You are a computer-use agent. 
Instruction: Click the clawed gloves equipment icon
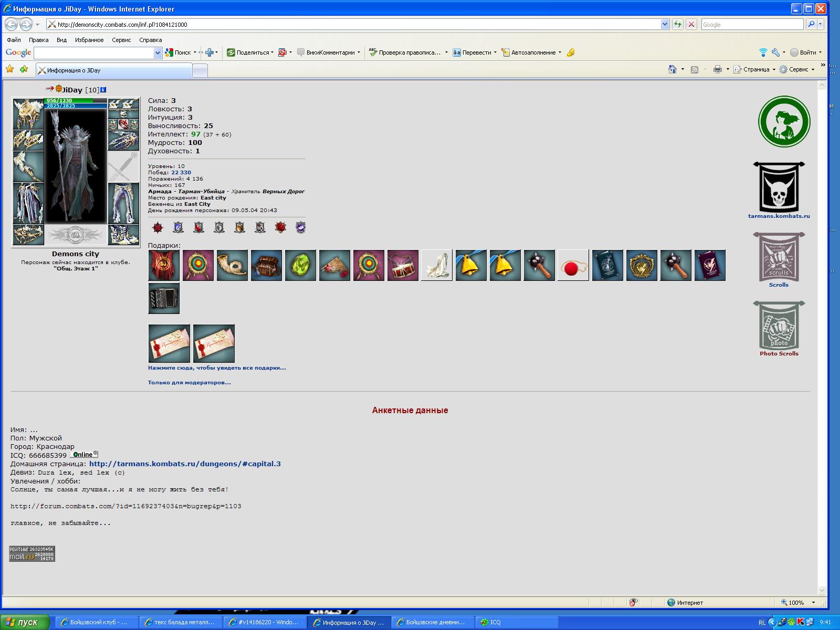[123, 140]
